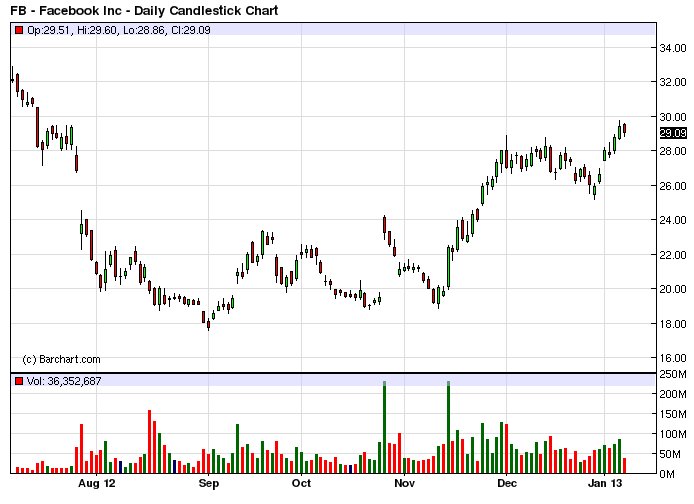Select the 'Cl:29.09' closing value in header

click(190, 30)
